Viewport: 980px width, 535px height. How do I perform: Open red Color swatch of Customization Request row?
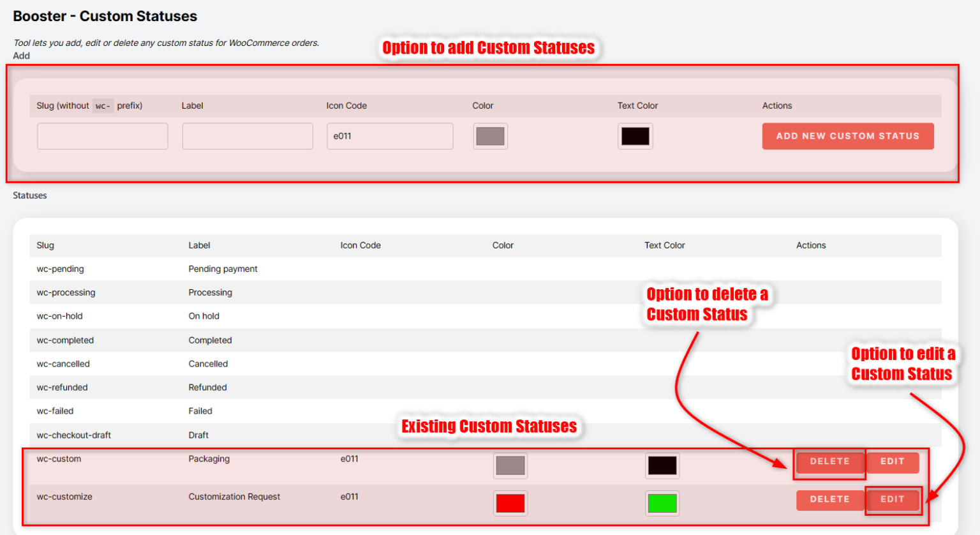510,503
